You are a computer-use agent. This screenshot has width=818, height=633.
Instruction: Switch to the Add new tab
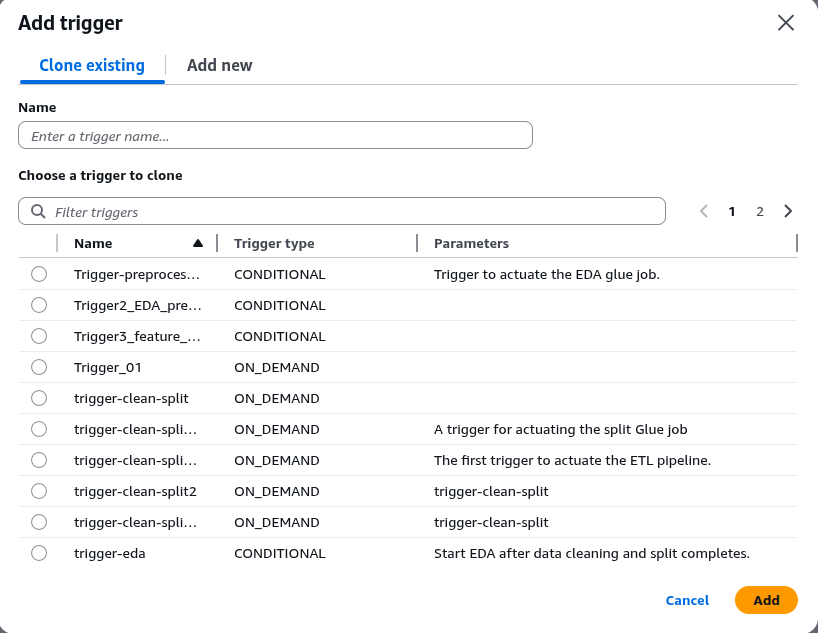pyautogui.click(x=219, y=65)
